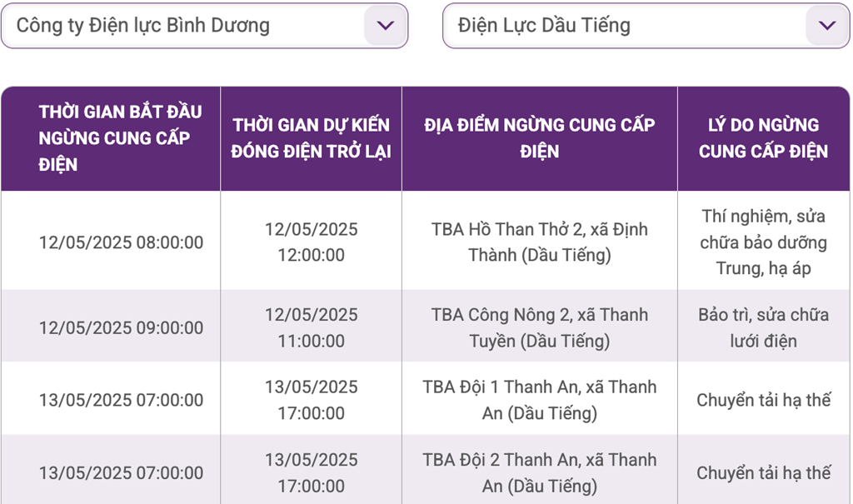Click Chuyển tải hạ thế in Đội 1 row
This screenshot has height=504, width=853.
(764, 400)
